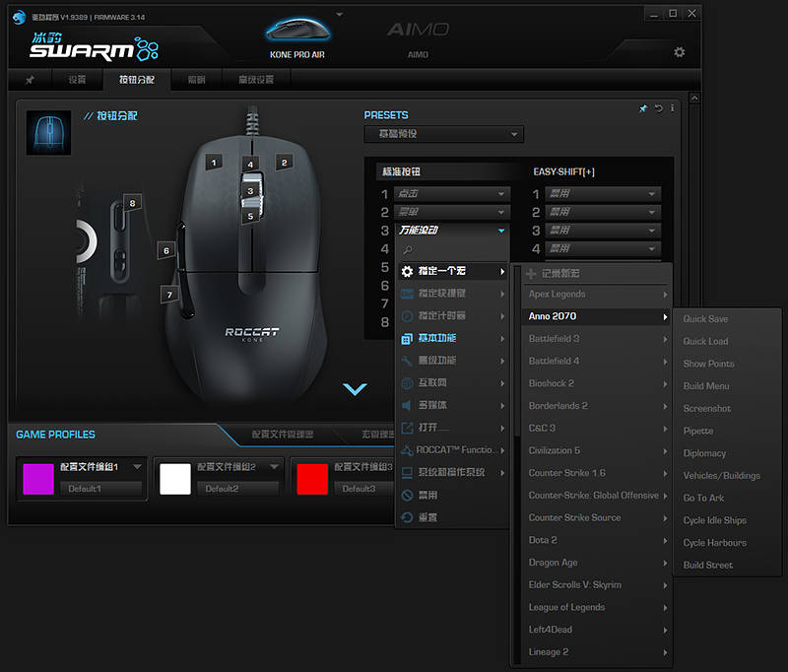Viewport: 788px width, 672px height.
Task: Switch to the 设置 tab
Action: (x=77, y=80)
